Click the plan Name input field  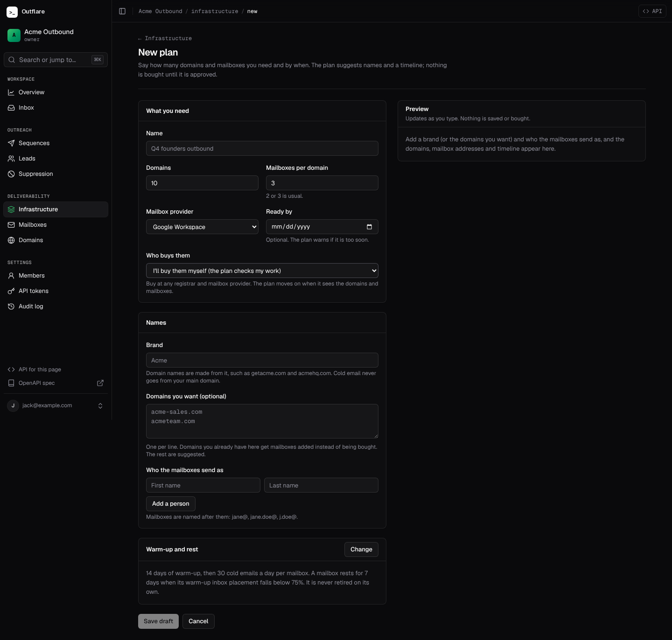coord(262,148)
